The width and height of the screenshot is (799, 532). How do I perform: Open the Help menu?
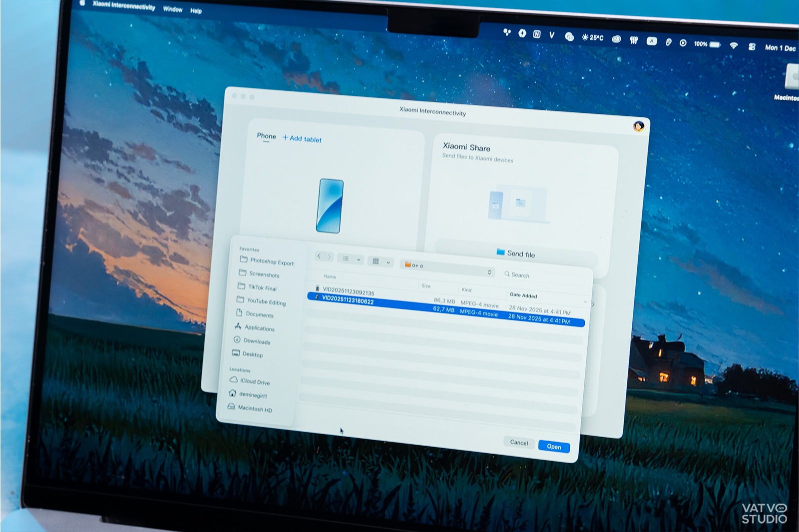coord(196,10)
